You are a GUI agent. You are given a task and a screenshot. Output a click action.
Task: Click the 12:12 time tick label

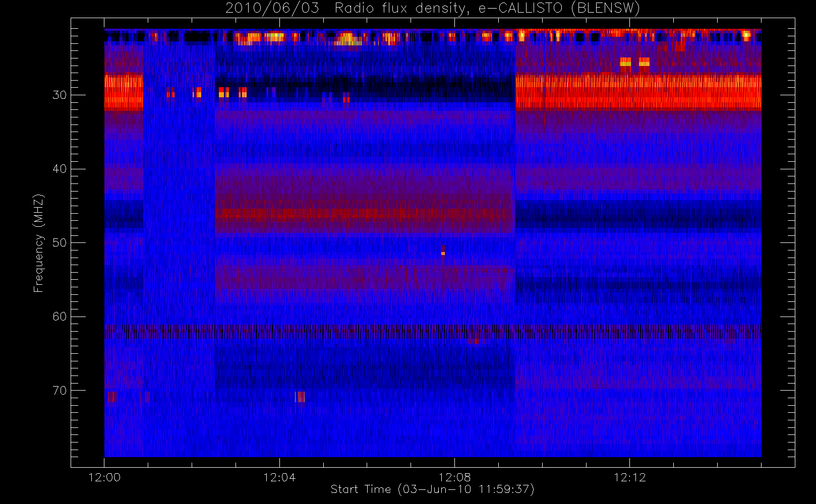point(629,477)
